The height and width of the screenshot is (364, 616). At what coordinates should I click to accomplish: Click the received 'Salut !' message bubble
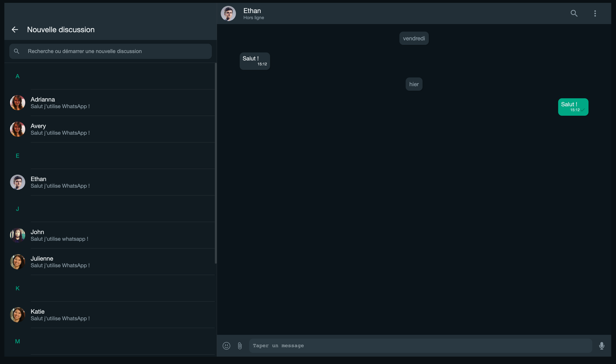(x=255, y=61)
